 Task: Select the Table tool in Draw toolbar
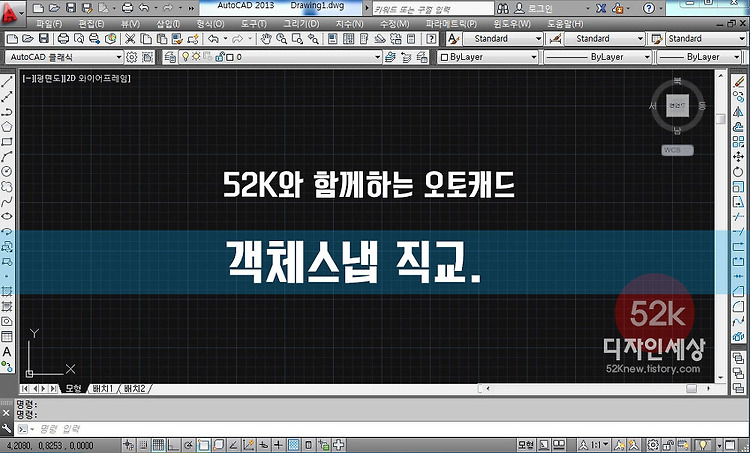[x=7, y=336]
